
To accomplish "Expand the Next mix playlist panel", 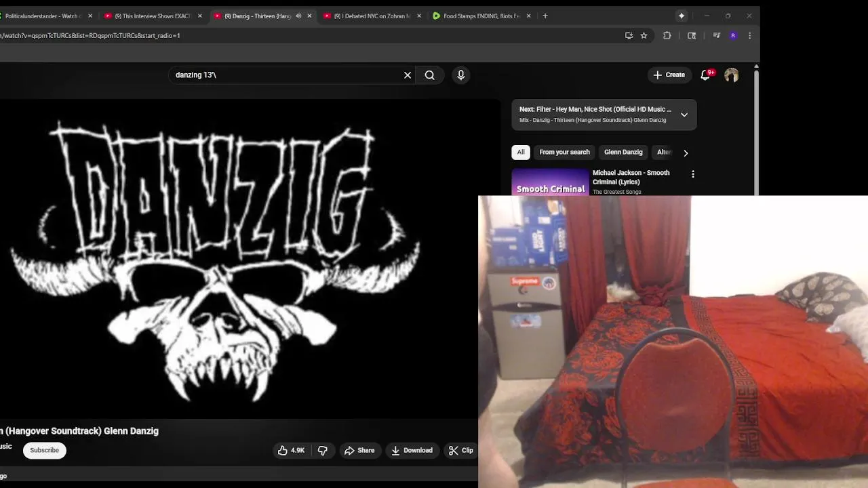I will (x=684, y=115).
